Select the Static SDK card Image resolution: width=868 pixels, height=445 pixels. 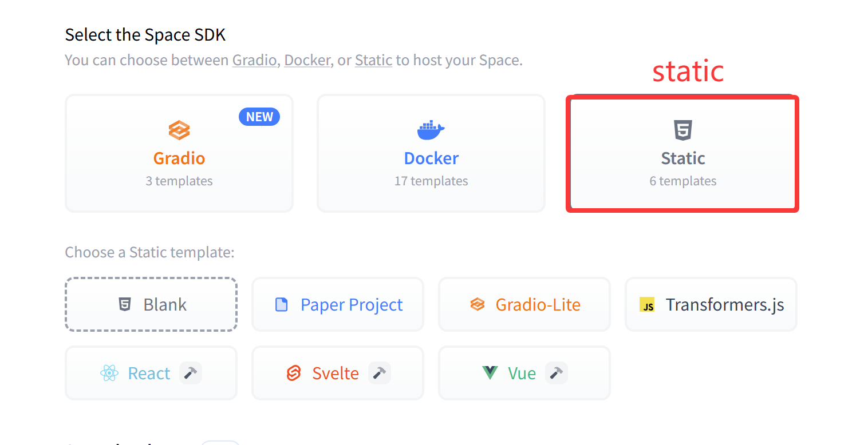(x=682, y=153)
